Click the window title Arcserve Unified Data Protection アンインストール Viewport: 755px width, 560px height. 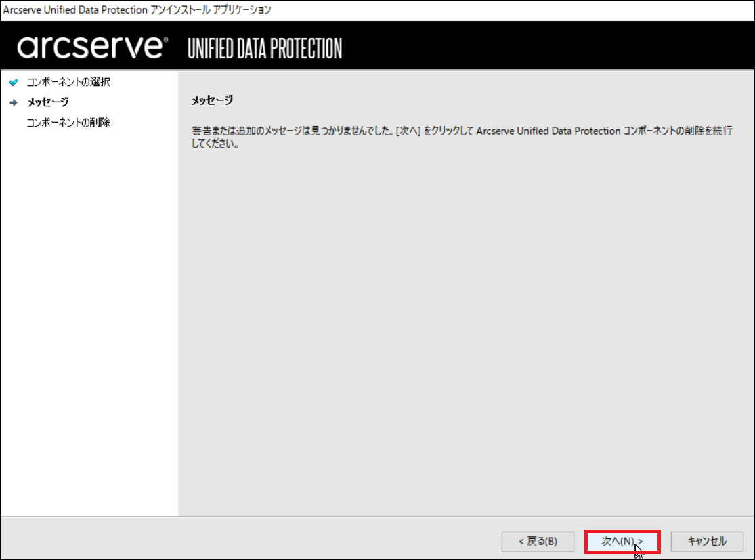137,9
